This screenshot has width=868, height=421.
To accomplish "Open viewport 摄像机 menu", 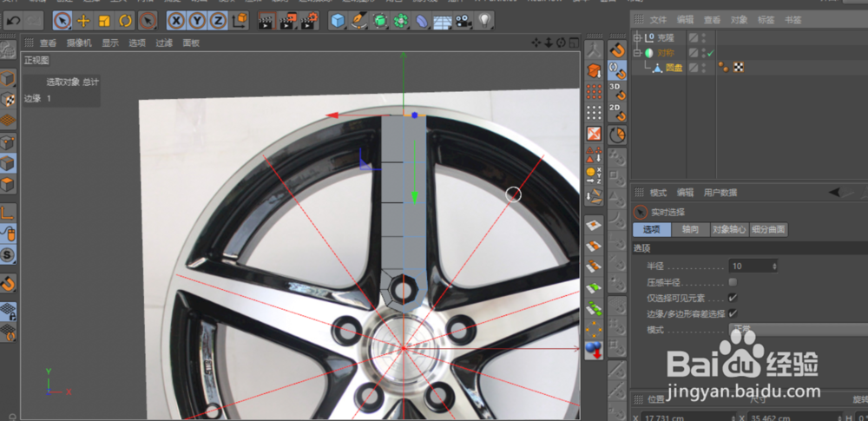I will pyautogui.click(x=79, y=43).
